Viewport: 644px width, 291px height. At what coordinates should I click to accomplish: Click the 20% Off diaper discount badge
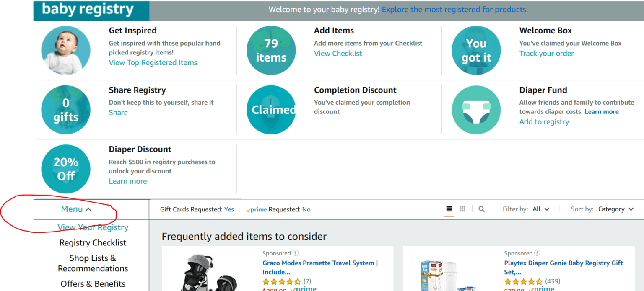(66, 169)
